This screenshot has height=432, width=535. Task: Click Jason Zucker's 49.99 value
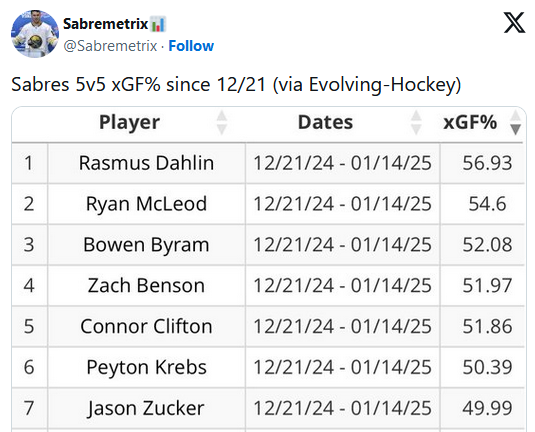[x=487, y=408]
